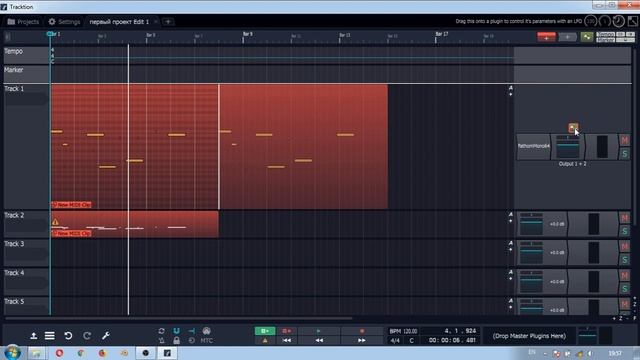Adjust Track 1 volume/pan plugin

point(568,146)
